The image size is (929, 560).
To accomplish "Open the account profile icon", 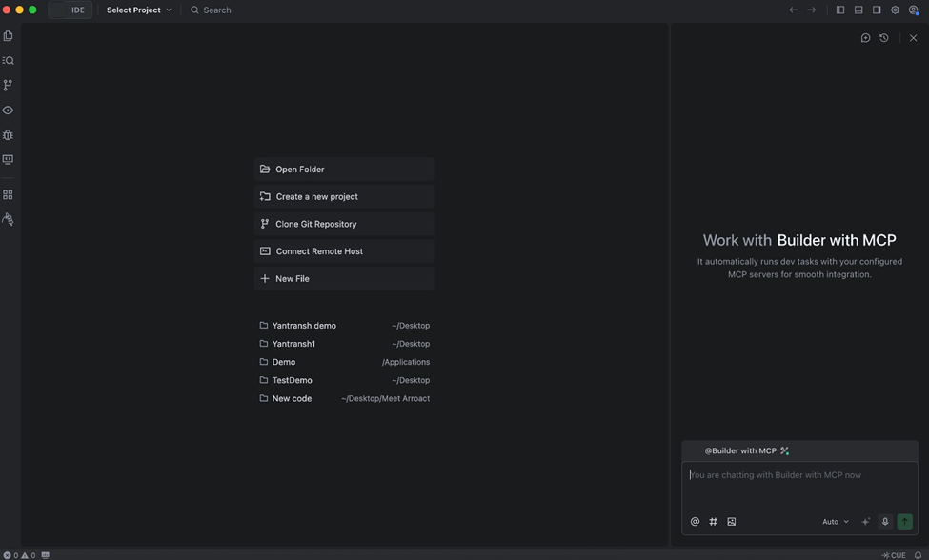I will (914, 10).
